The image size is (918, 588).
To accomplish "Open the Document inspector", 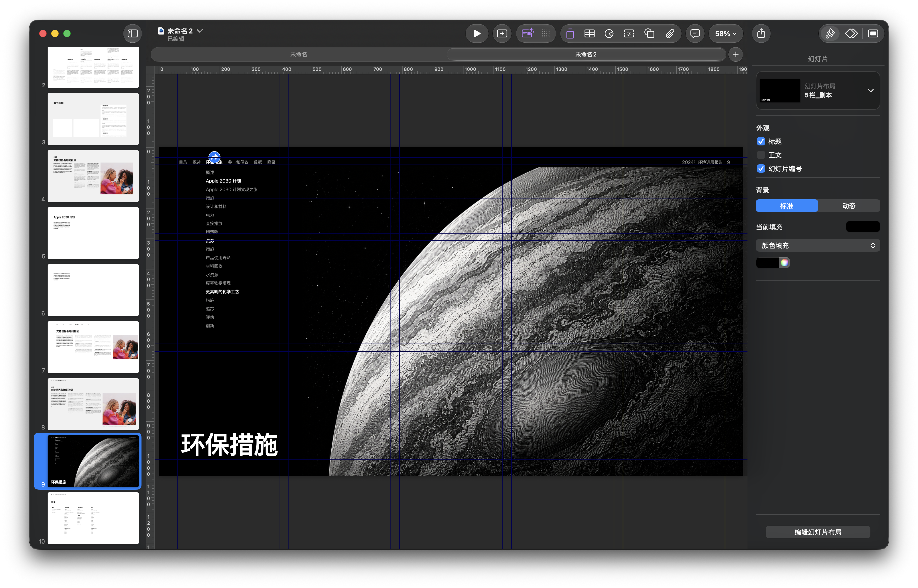I will click(873, 33).
